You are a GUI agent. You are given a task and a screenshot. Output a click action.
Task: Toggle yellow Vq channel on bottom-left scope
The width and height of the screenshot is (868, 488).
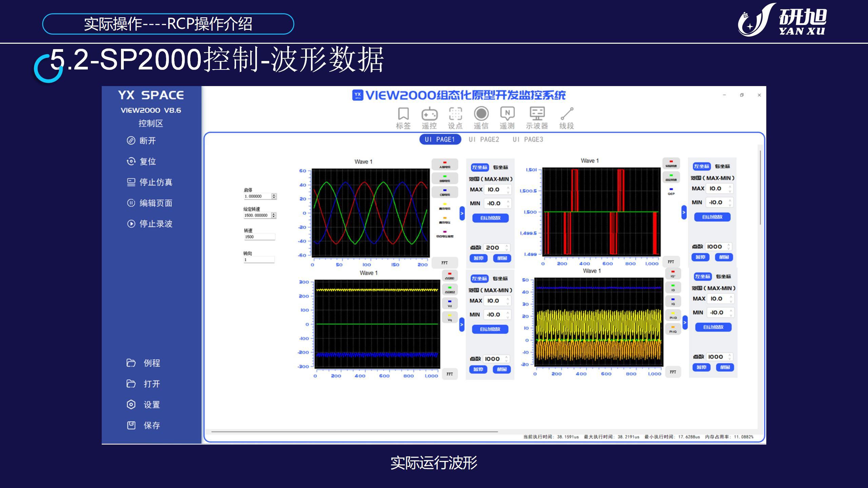[450, 317]
